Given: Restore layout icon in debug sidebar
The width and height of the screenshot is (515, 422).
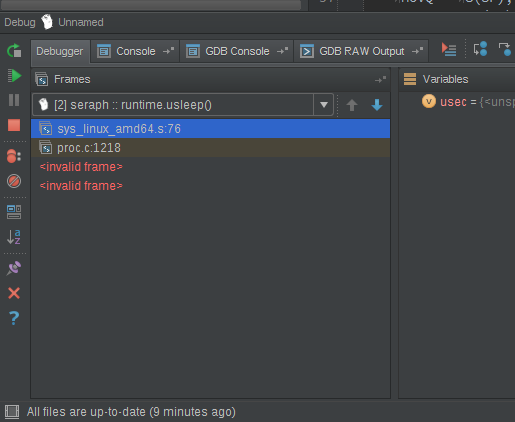Looking at the screenshot, I should [x=14, y=212].
